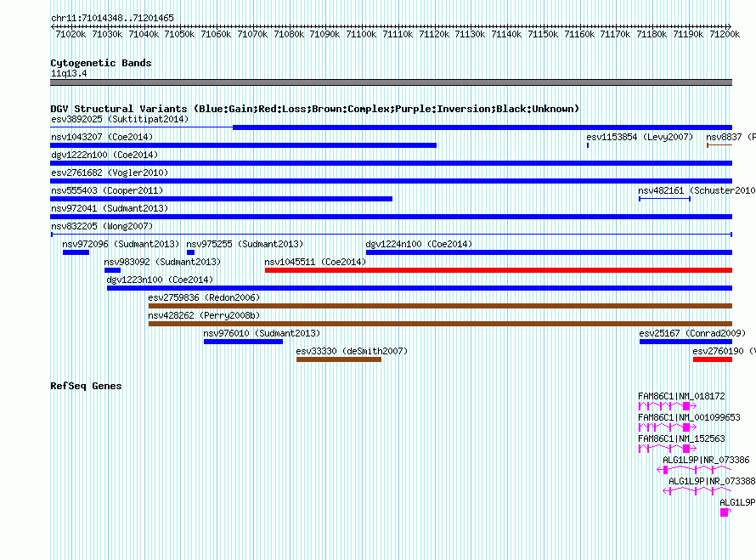Select the red esv2760190 loss bar
Image resolution: width=756 pixels, height=560 pixels.
coord(713,359)
